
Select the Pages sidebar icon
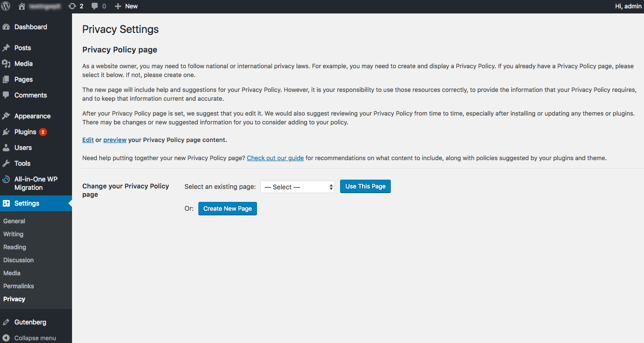pos(7,79)
